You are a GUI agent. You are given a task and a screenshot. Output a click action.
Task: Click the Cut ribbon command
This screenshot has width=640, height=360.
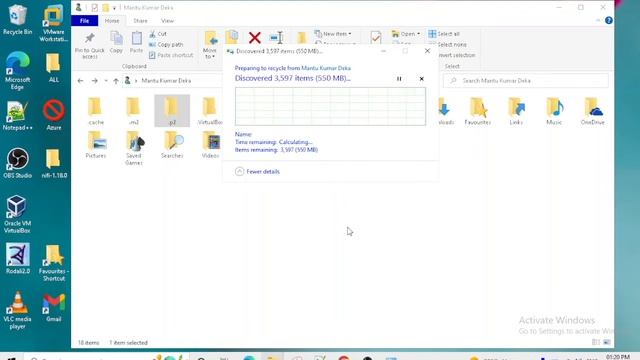pos(158,34)
